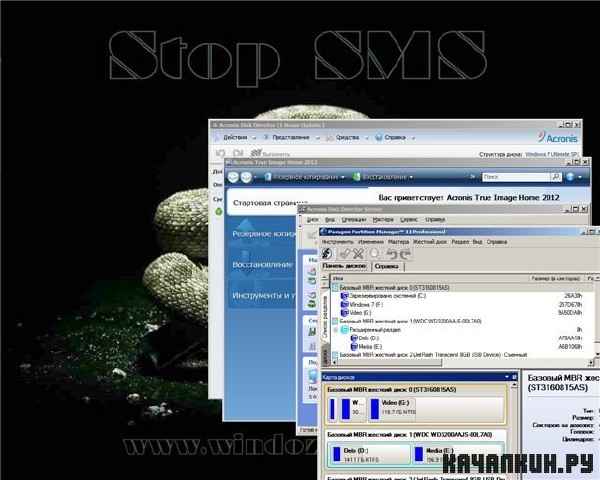Click the Undo arrow icon in Paragon toolbar
The height and width of the screenshot is (480, 600).
click(391, 253)
